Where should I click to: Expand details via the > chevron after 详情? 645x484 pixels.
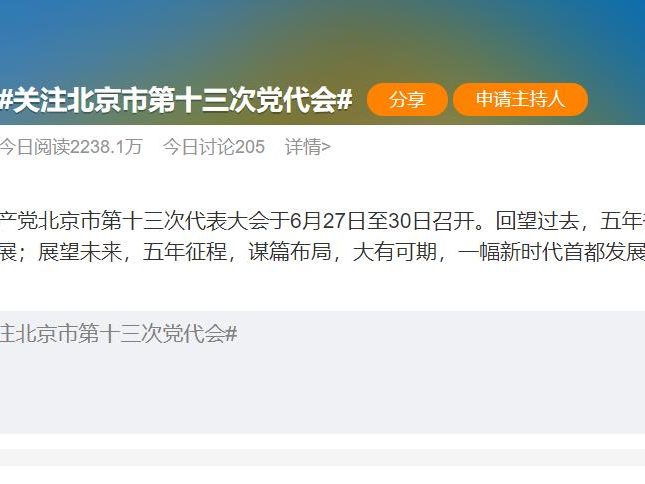(326, 147)
